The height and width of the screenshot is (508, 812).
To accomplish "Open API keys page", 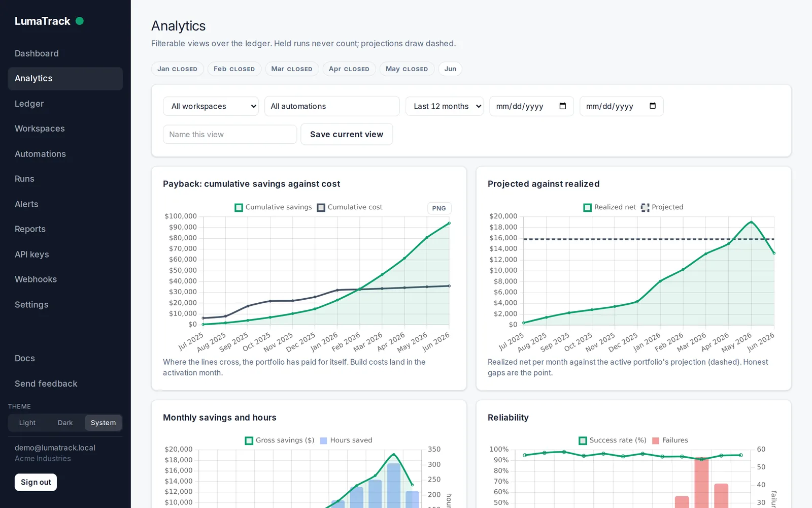I will coord(65,255).
